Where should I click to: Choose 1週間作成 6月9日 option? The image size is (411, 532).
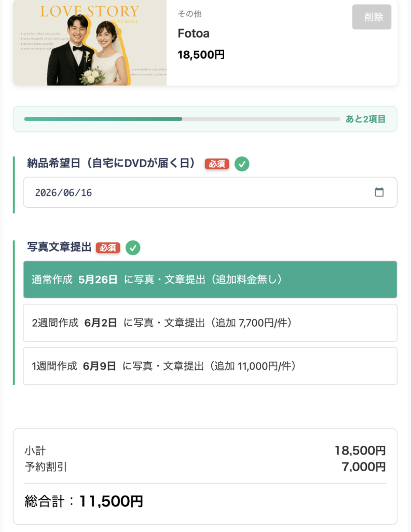(x=210, y=366)
